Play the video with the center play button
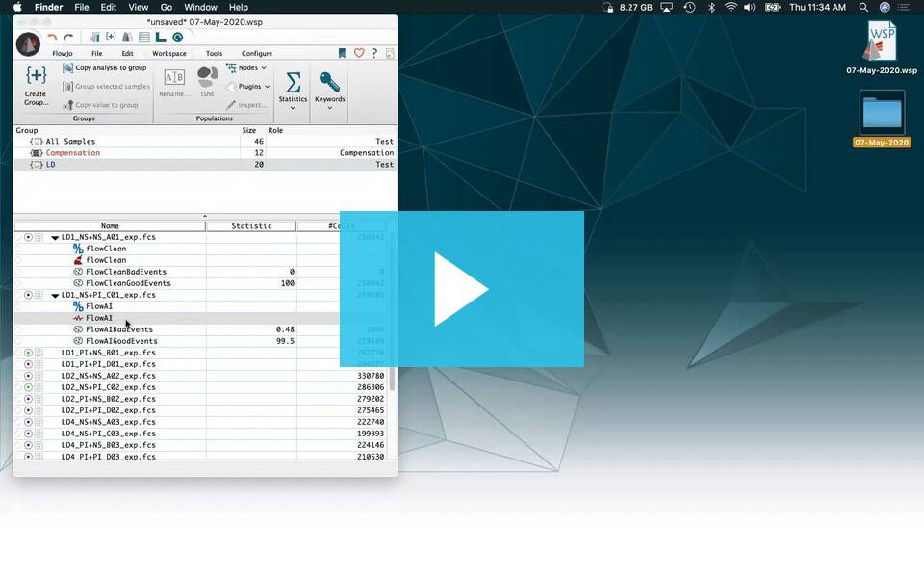924x578 pixels. (461, 289)
